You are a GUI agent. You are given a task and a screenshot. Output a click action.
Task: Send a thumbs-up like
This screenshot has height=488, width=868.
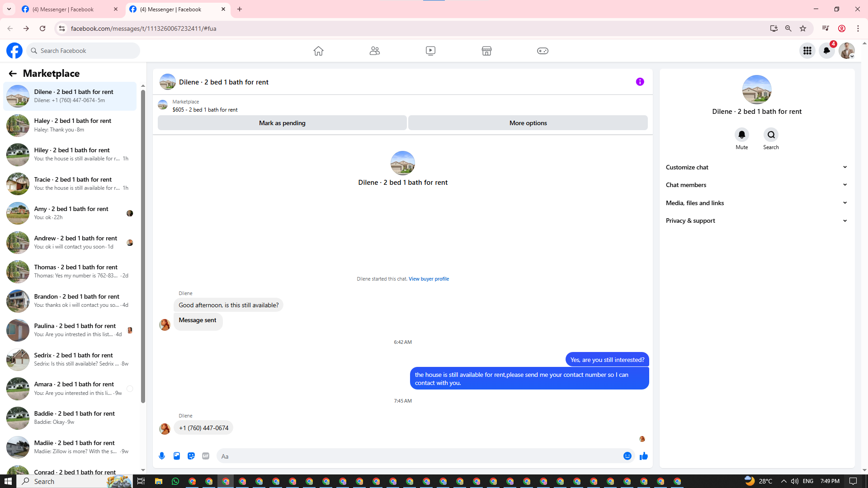(x=643, y=456)
